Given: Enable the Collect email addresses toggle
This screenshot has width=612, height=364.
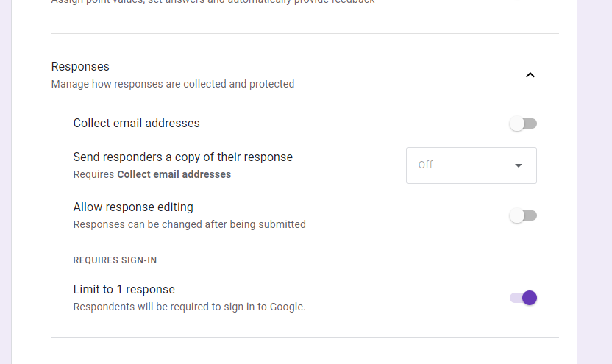Looking at the screenshot, I should pyautogui.click(x=523, y=124).
